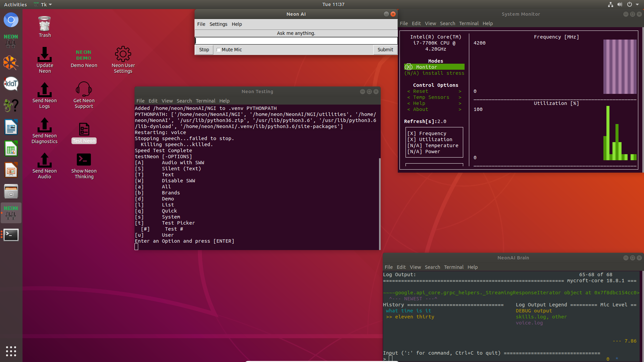Image resolution: width=644 pixels, height=362 pixels.
Task: Open Neon User Settings gear icon
Action: 123,60
